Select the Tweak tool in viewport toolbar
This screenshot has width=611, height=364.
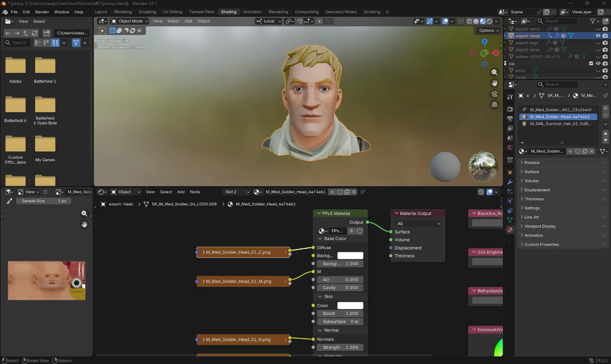(x=102, y=31)
